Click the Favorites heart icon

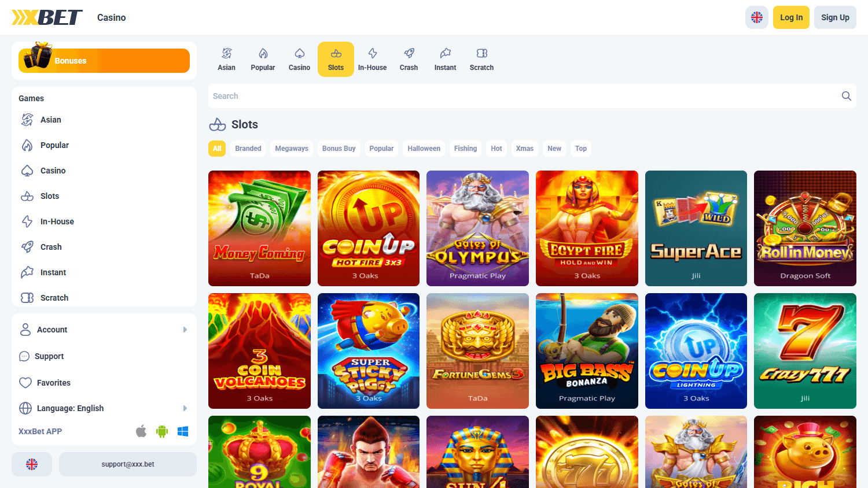coord(25,383)
